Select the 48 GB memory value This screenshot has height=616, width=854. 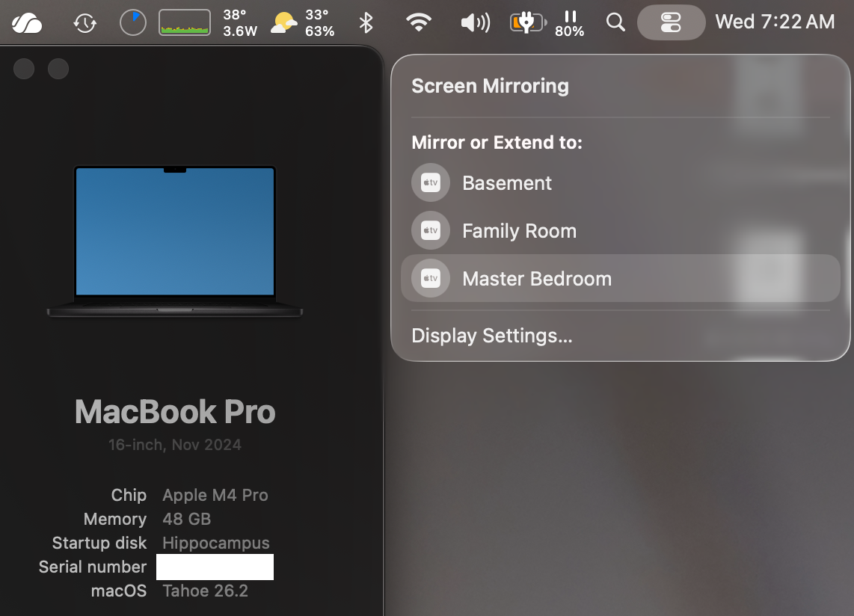[x=186, y=519]
